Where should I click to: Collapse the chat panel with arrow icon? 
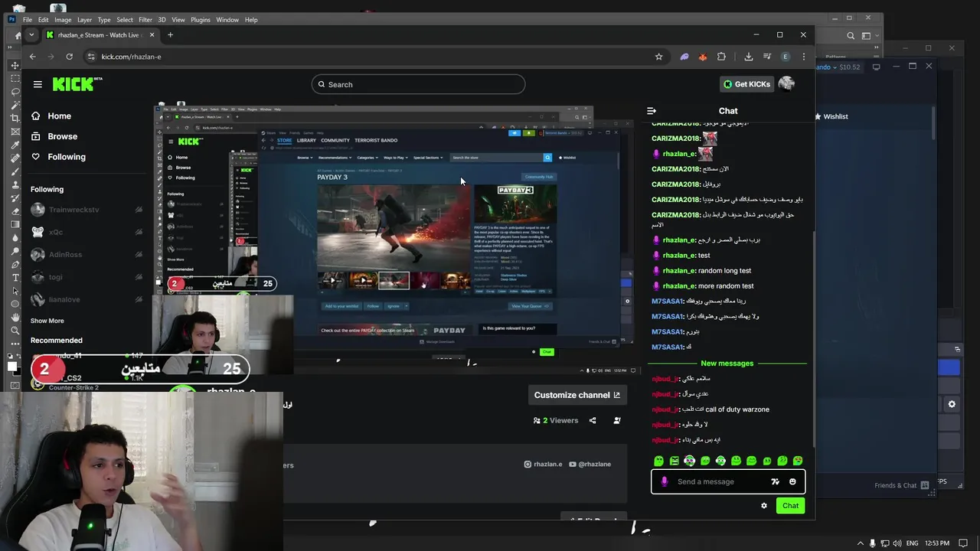pos(652,111)
